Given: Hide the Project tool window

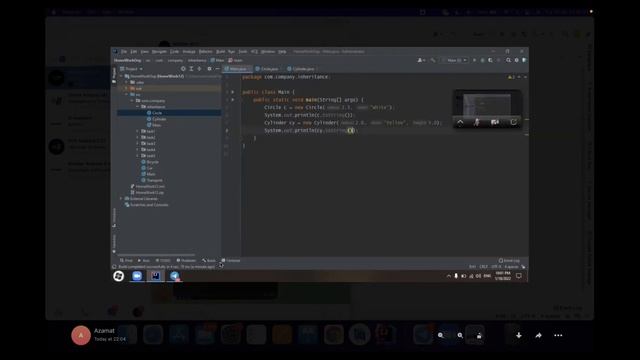Looking at the screenshot, I should [x=217, y=69].
